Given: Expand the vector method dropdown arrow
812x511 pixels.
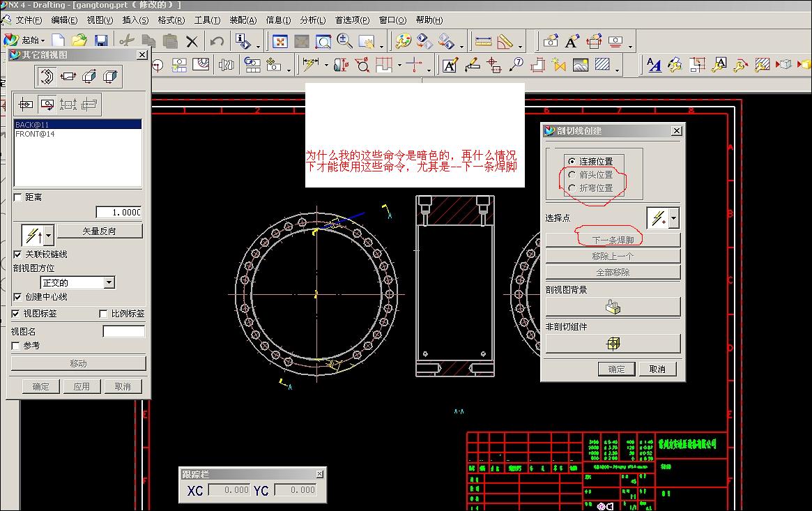Looking at the screenshot, I should point(49,236).
